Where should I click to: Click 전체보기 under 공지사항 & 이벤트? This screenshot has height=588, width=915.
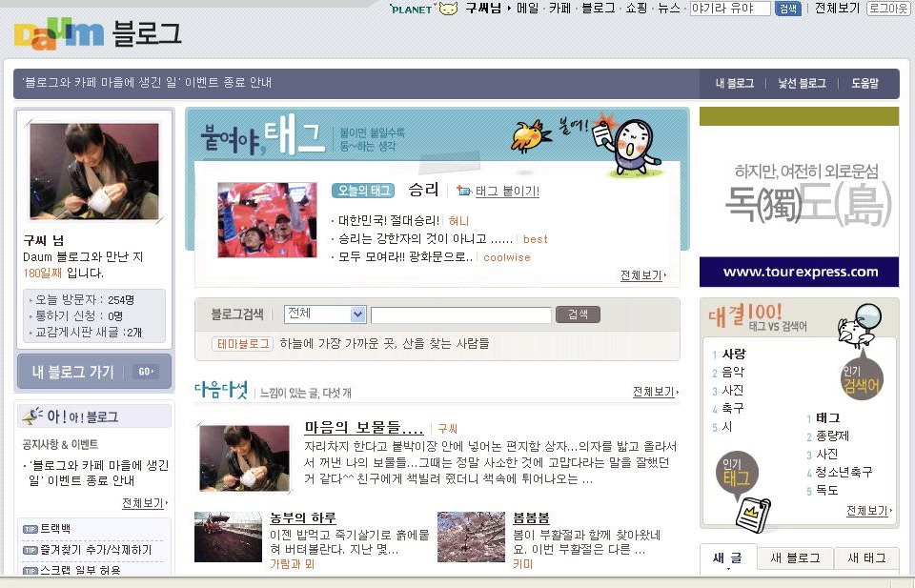(144, 503)
